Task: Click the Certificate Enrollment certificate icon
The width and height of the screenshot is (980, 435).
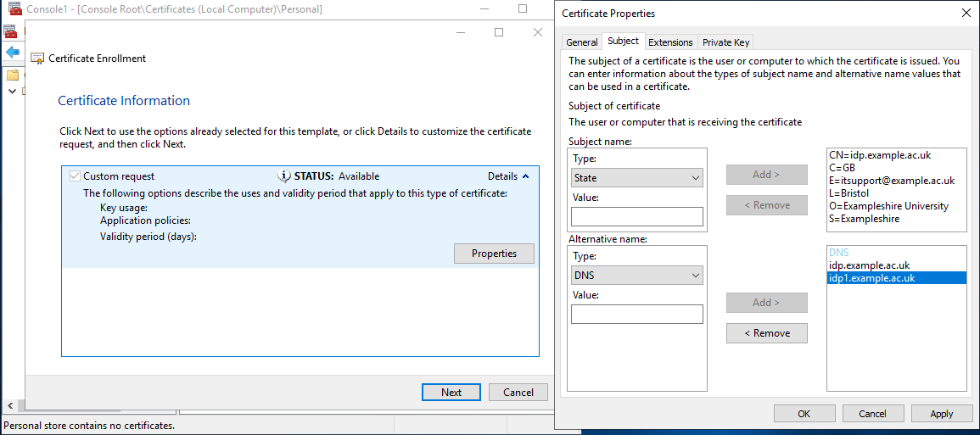Action: point(37,59)
